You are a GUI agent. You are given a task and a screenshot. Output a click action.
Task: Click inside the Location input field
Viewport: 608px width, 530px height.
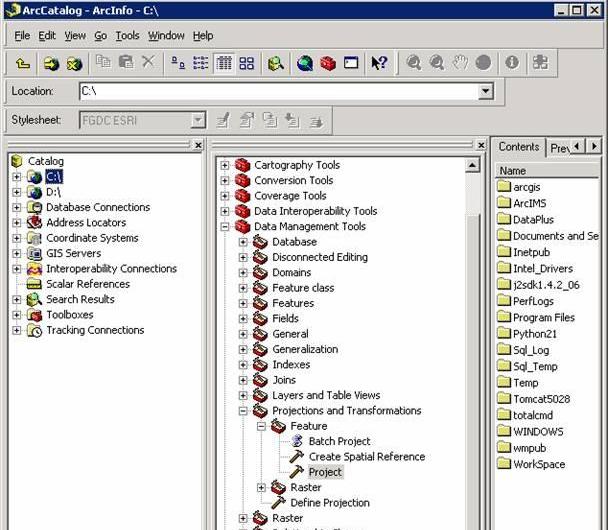[279, 91]
